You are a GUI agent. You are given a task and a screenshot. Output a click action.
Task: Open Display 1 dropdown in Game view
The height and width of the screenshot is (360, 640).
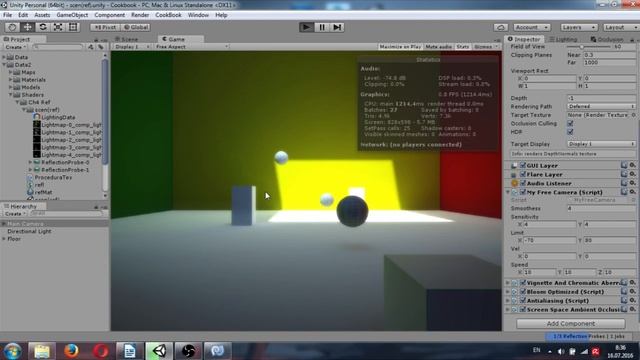131,47
